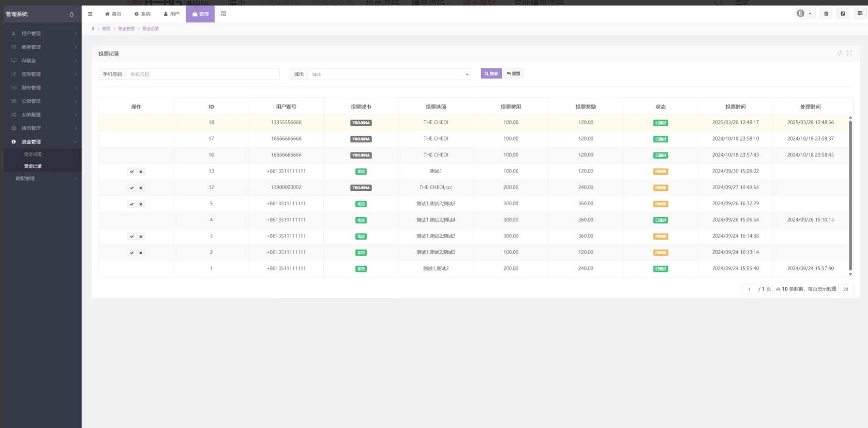Click the trash icon in top-right toolbar
The width and height of the screenshot is (868, 428).
[x=826, y=14]
